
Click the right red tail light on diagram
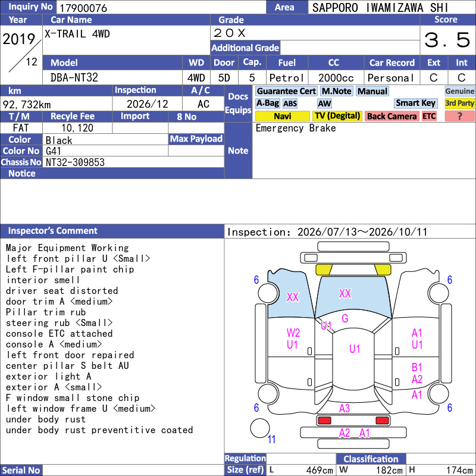382,421
